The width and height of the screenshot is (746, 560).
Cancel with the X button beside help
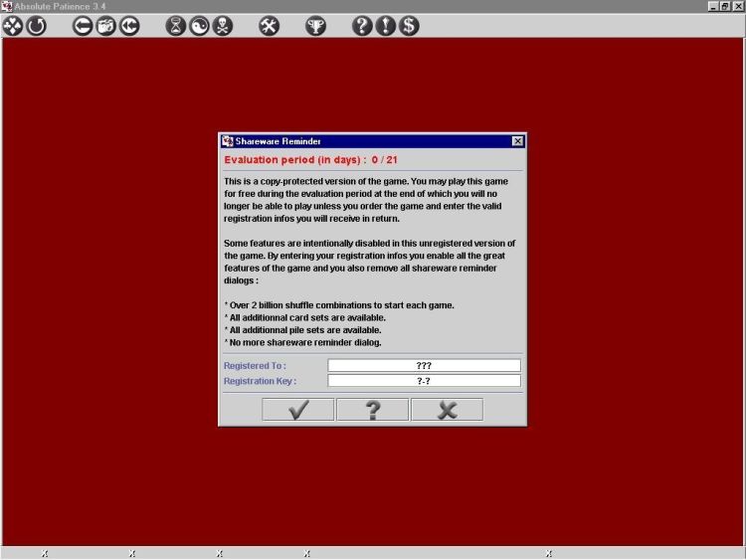(447, 410)
